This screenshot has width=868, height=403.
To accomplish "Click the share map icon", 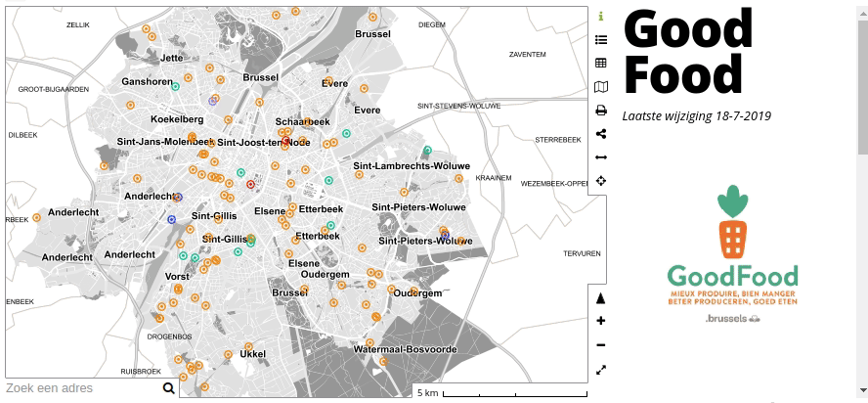I will (x=601, y=134).
